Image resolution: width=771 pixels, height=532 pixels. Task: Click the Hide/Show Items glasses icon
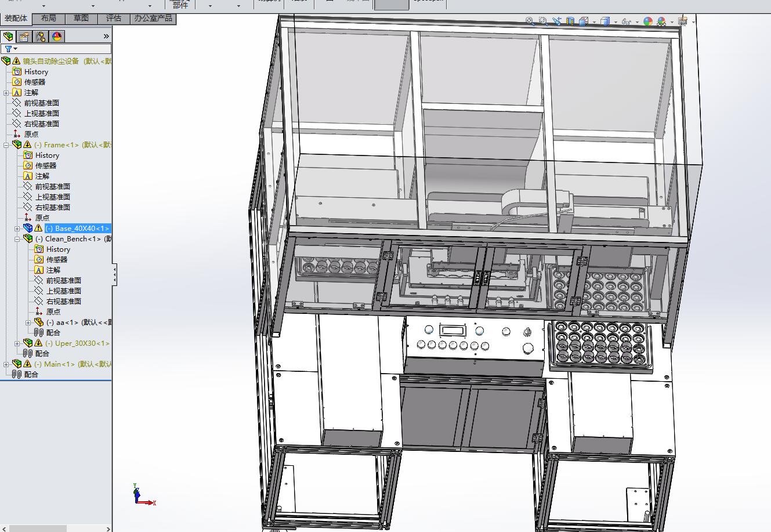627,21
